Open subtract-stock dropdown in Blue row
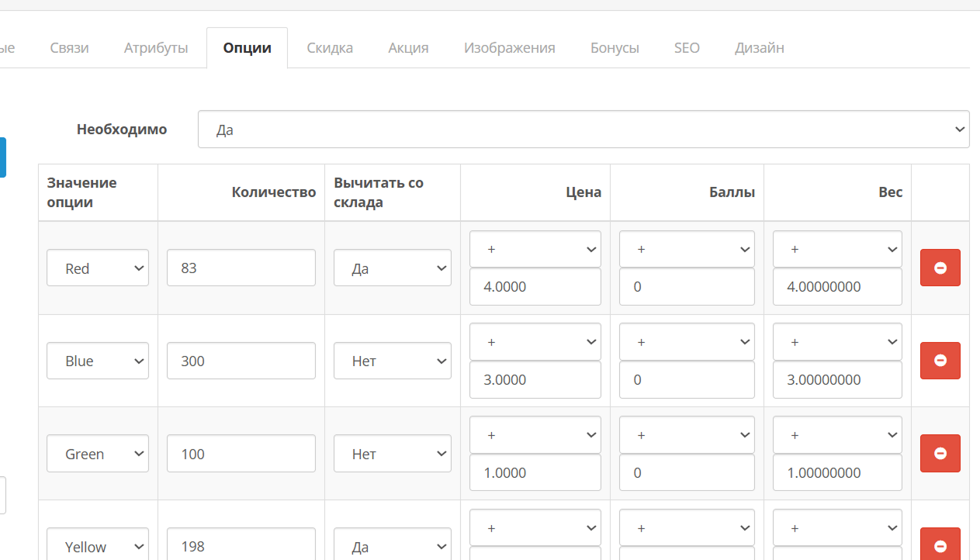This screenshot has width=980, height=560. [393, 361]
